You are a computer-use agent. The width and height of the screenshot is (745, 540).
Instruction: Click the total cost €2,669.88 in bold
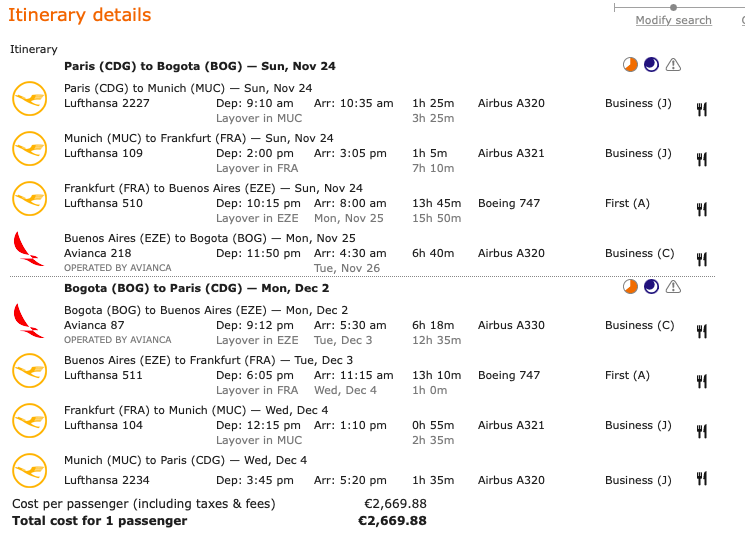[392, 521]
